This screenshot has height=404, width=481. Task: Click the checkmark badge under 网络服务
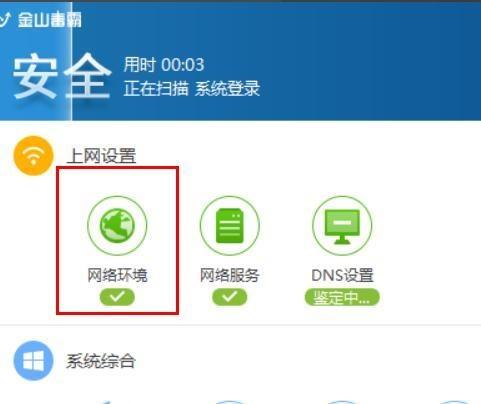pos(230,297)
